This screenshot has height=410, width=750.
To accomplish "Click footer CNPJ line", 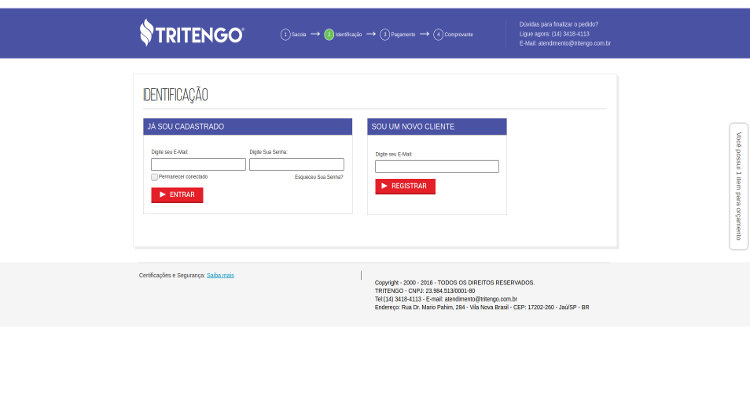I will (425, 291).
